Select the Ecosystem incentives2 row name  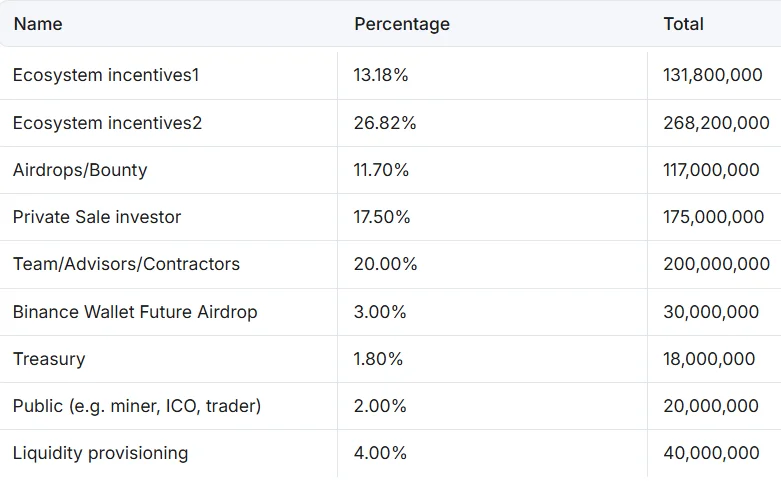coord(107,123)
